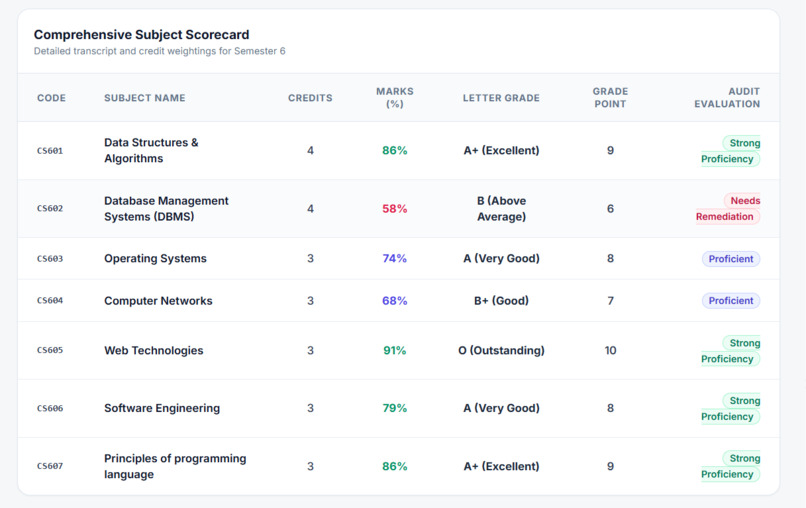Click the Needs Remediation badge
This screenshot has height=508, width=806.
[x=727, y=208]
